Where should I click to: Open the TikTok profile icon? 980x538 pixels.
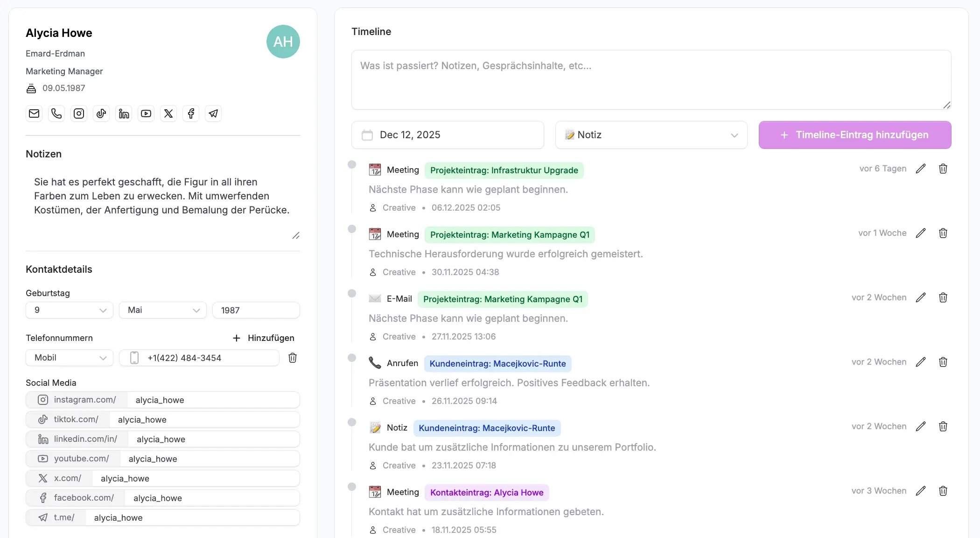click(101, 113)
